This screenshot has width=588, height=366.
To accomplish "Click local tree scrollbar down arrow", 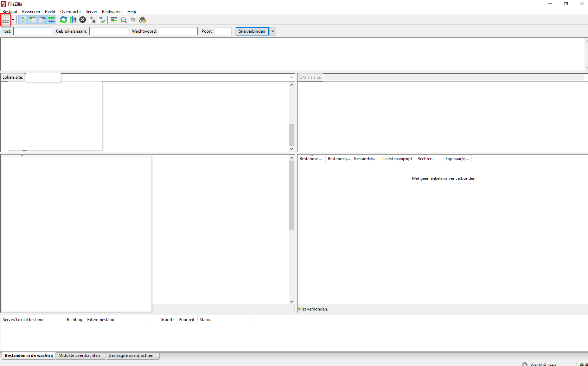I will (292, 149).
